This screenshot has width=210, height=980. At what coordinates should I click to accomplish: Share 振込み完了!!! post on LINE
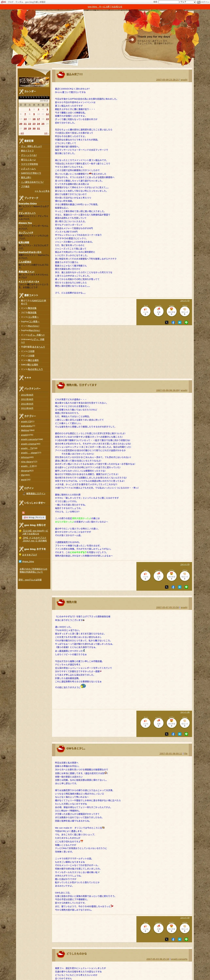pos(186,322)
